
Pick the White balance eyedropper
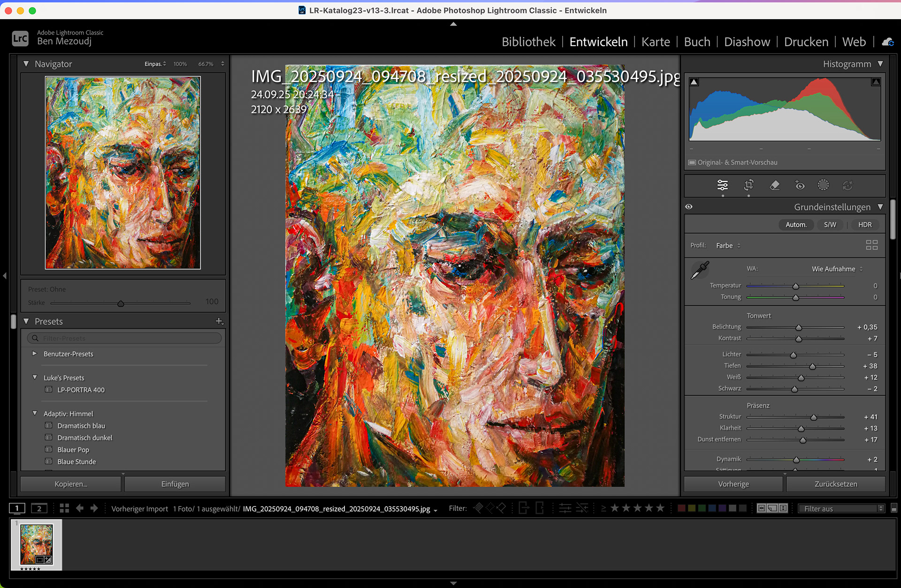pos(700,271)
